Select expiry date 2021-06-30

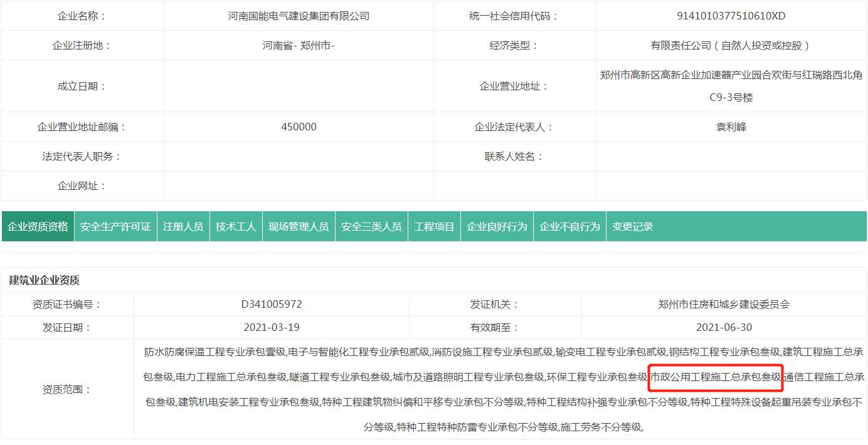click(724, 327)
